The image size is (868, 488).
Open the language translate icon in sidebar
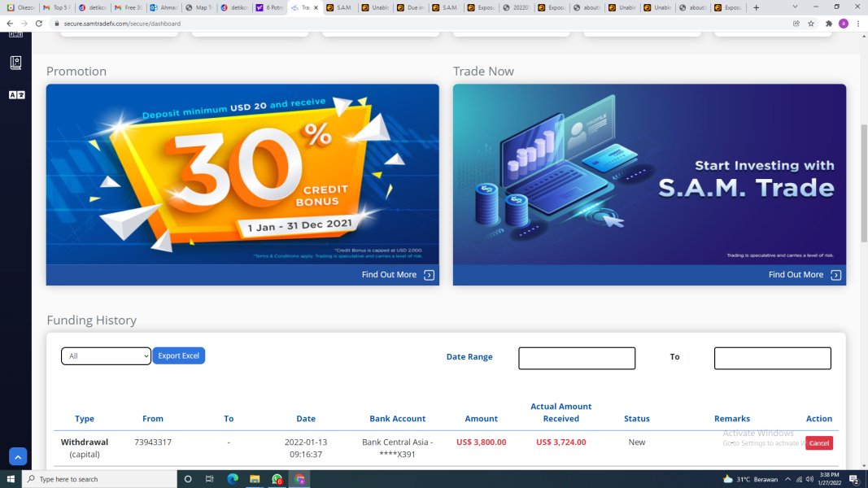pyautogui.click(x=16, y=95)
